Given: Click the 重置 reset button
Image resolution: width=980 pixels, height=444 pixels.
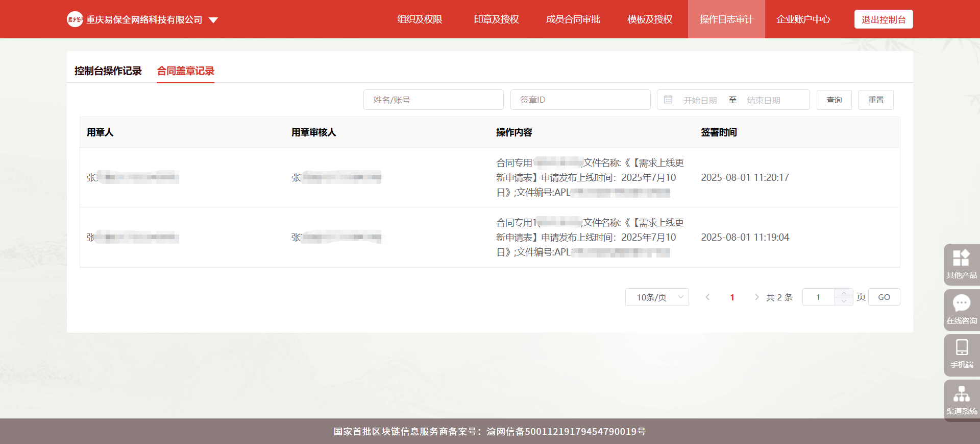Looking at the screenshot, I should pyautogui.click(x=876, y=100).
